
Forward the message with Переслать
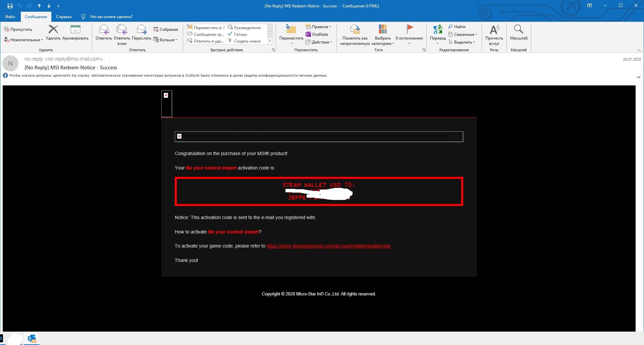[142, 32]
